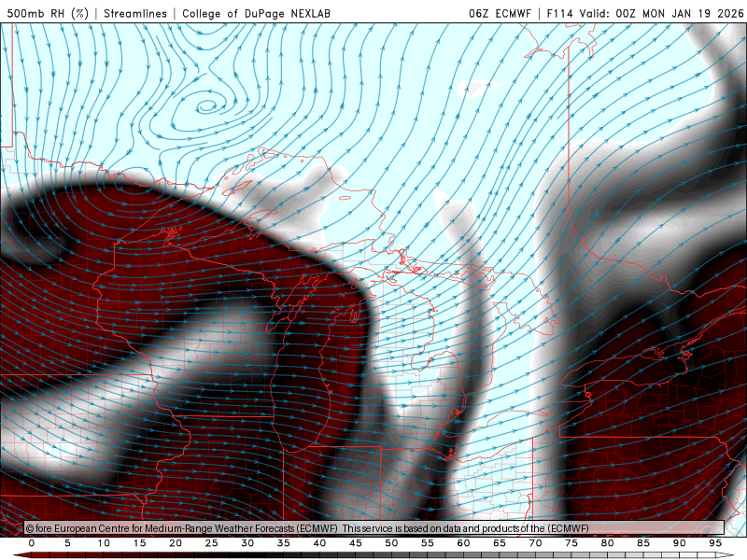Click colorbar label "70"
The image size is (747, 560).
[x=535, y=543]
